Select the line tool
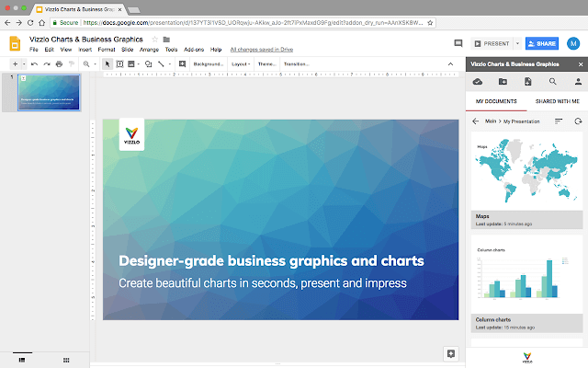Screen dimensions: 588x368 (161, 64)
